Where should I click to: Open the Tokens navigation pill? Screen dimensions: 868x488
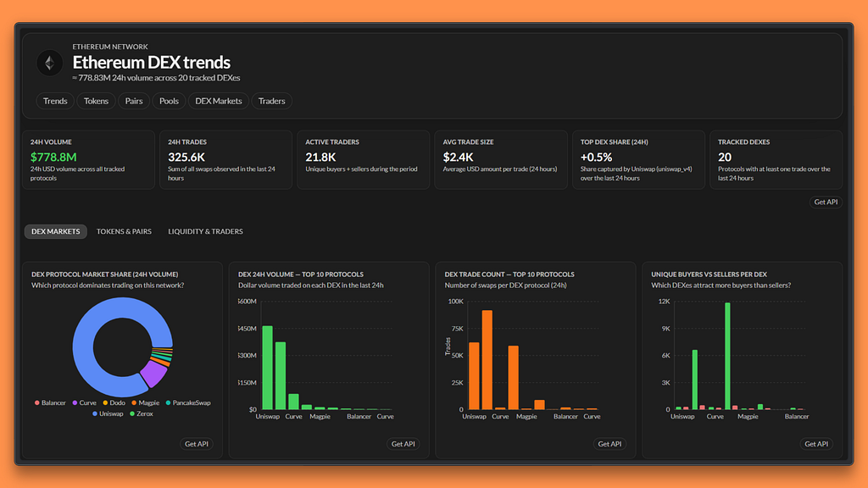tap(96, 101)
